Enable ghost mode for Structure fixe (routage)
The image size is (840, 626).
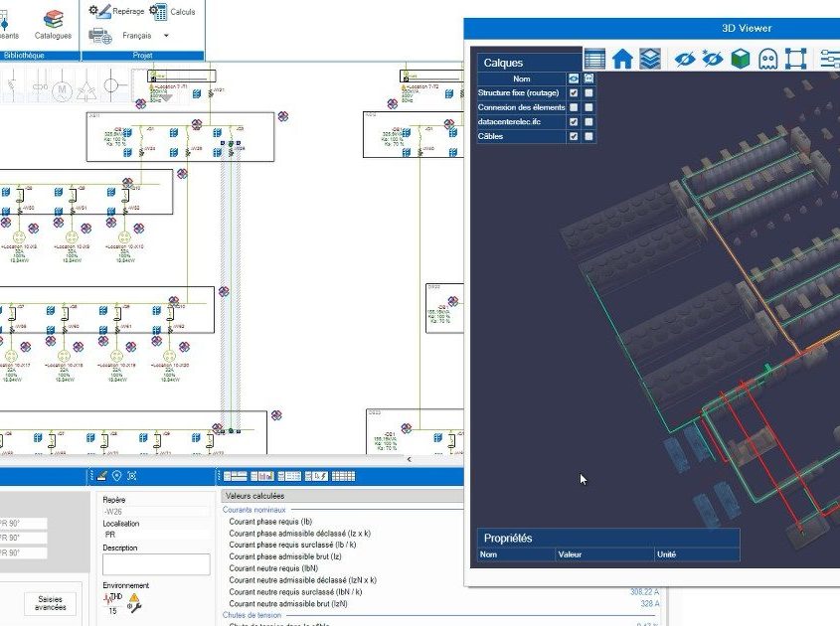(x=588, y=92)
